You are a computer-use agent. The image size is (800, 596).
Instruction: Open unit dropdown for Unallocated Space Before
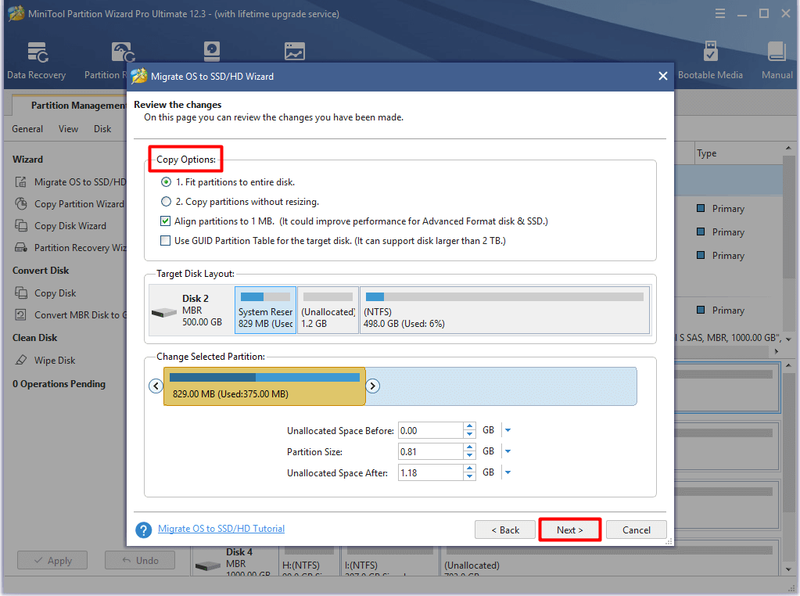pos(508,430)
